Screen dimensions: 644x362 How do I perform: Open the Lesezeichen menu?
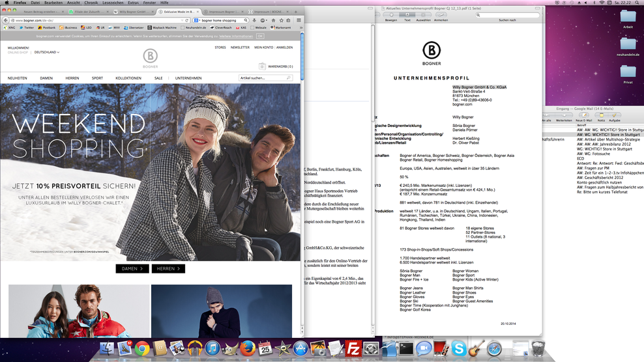point(113,3)
